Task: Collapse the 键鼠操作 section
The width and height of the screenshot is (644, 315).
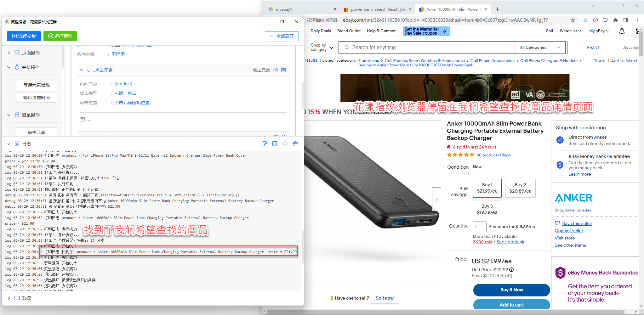Action: pyautogui.click(x=9, y=115)
